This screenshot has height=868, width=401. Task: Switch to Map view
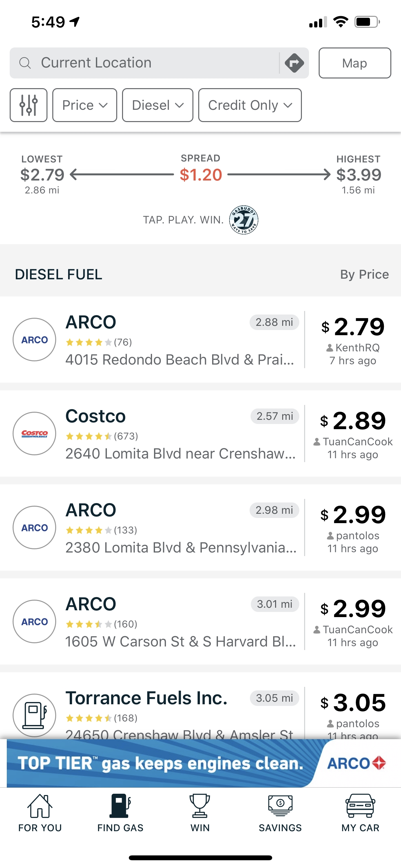(x=355, y=63)
